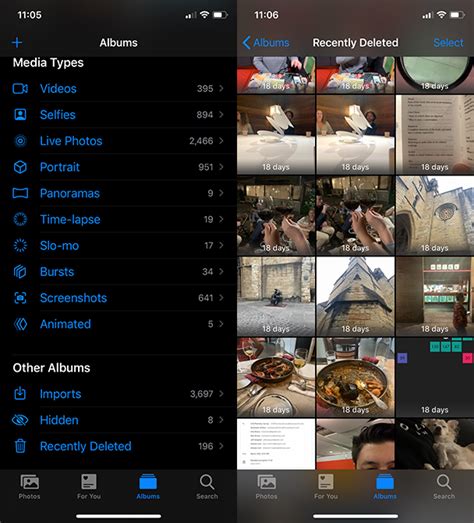Go back to Albums
This screenshot has height=523, width=474.
(266, 43)
